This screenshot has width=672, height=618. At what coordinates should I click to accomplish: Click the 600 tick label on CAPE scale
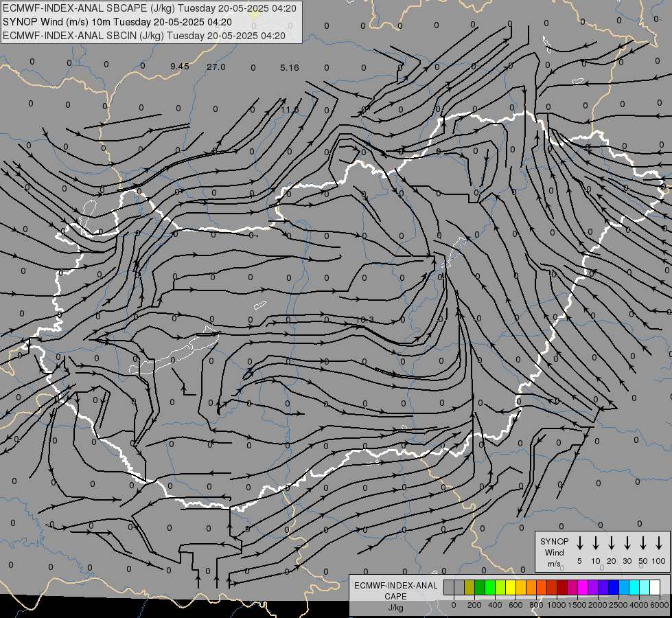coord(515,605)
